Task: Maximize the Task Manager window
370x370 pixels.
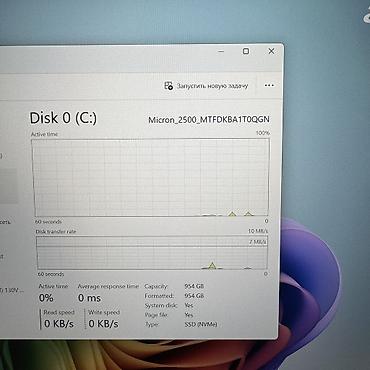Action: point(246,51)
